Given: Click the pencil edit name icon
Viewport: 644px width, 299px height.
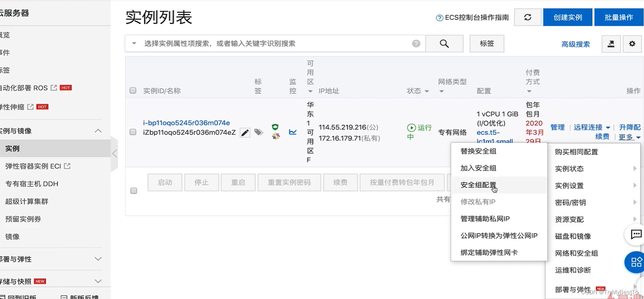Looking at the screenshot, I should [245, 132].
